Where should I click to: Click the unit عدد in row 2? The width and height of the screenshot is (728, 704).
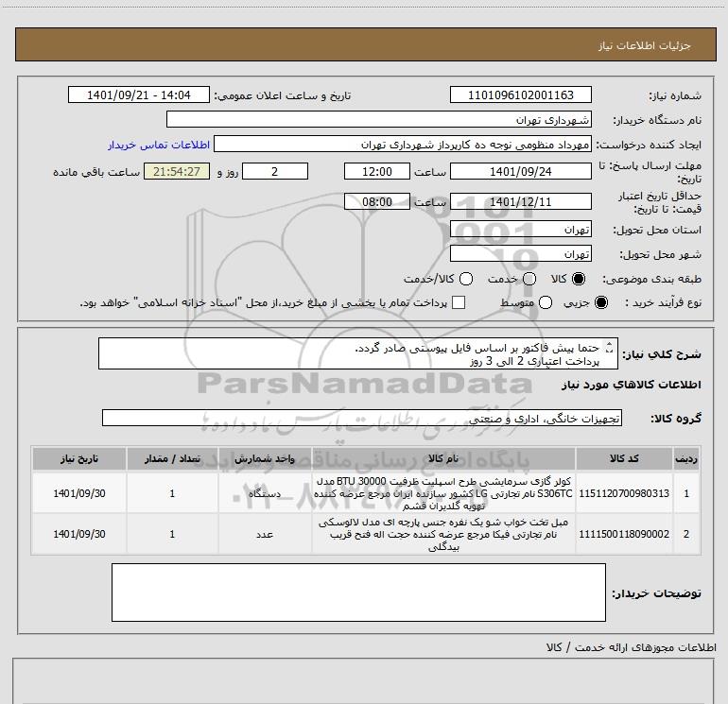point(265,534)
